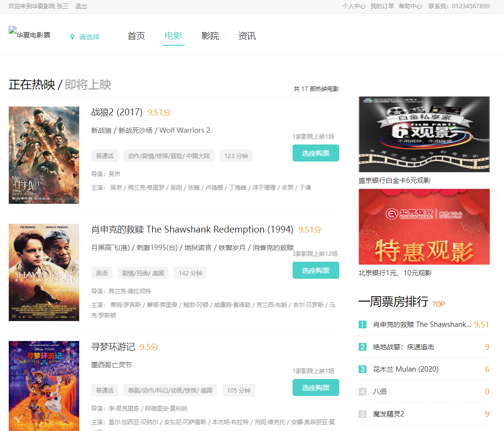This screenshot has height=431, width=504.
Task: Click rank 4 badge next to 八佰
Action: 362,392
